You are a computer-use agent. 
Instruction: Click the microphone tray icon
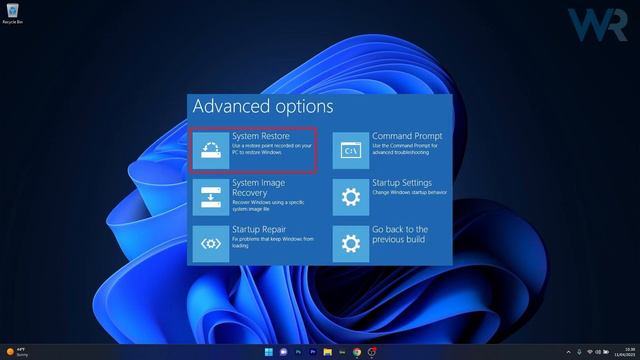[579, 352]
